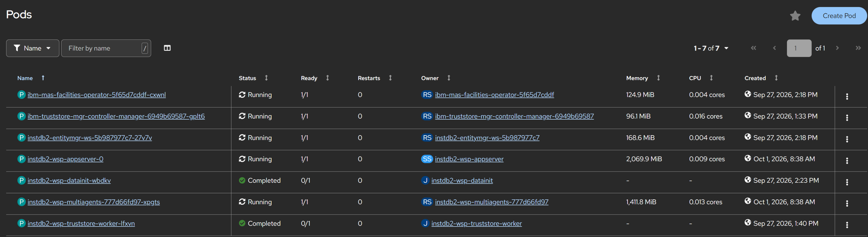The image size is (868, 237).
Task: Click the RS badge for instdb2-entitymgr-ws owner
Action: 427,138
